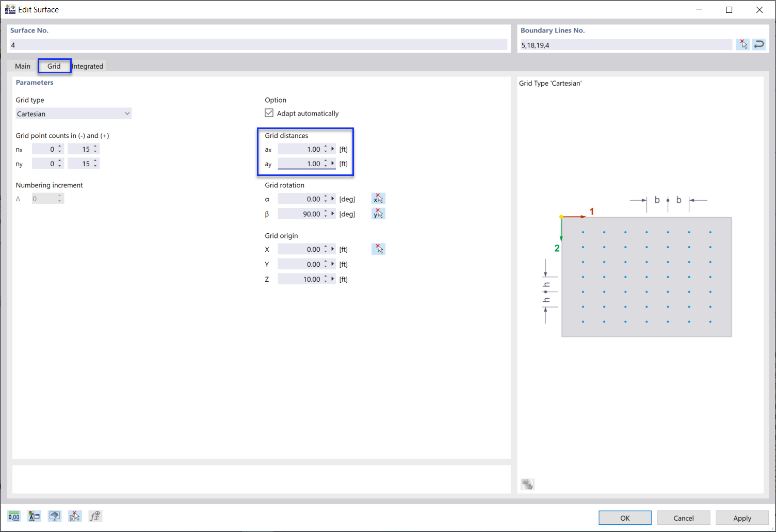The width and height of the screenshot is (776, 532).
Task: Open the Integrated tab
Action: pos(88,66)
